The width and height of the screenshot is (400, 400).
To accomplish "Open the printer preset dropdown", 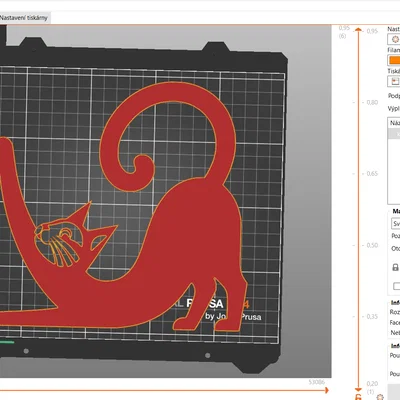I will tap(394, 81).
